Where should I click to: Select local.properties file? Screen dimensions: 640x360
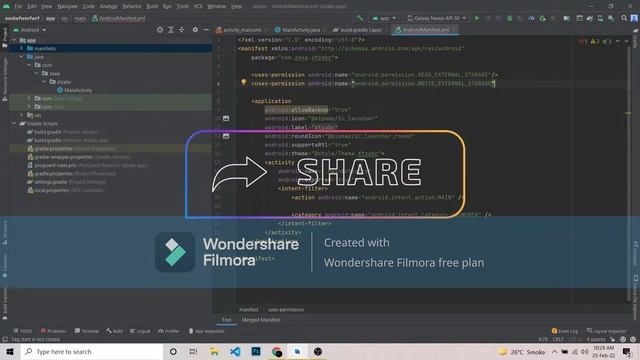pos(52,190)
